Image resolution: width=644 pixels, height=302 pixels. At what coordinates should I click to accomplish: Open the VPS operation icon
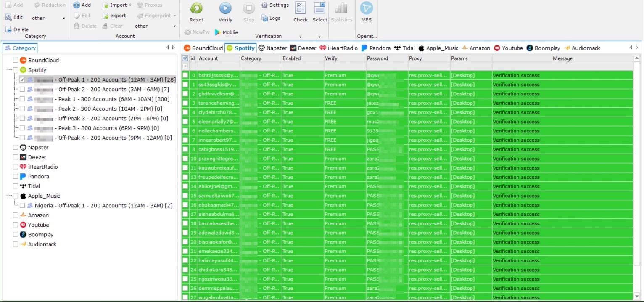[367, 8]
